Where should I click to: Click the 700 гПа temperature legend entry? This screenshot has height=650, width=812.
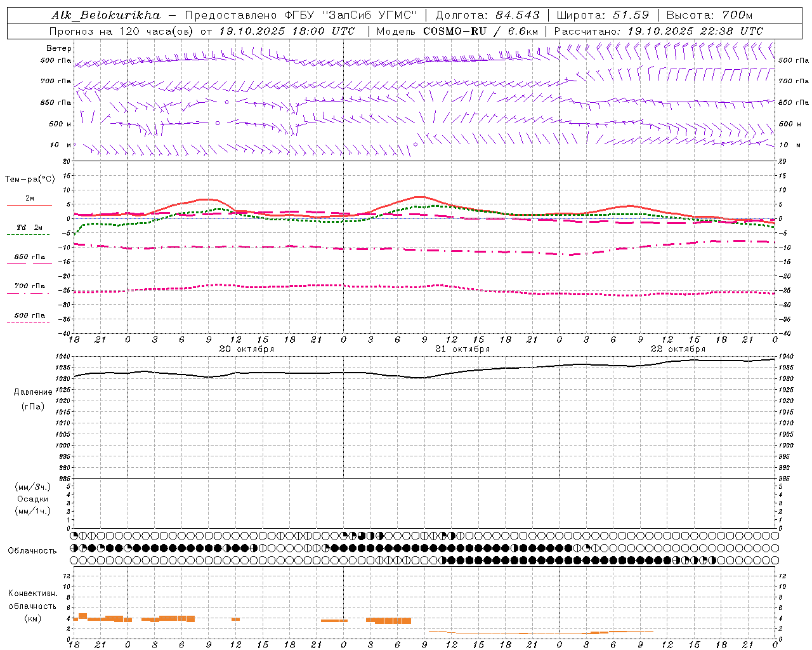point(30,286)
